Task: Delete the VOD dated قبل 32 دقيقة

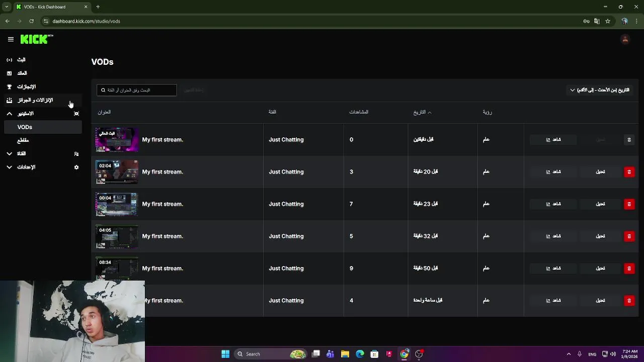Action: click(629, 236)
